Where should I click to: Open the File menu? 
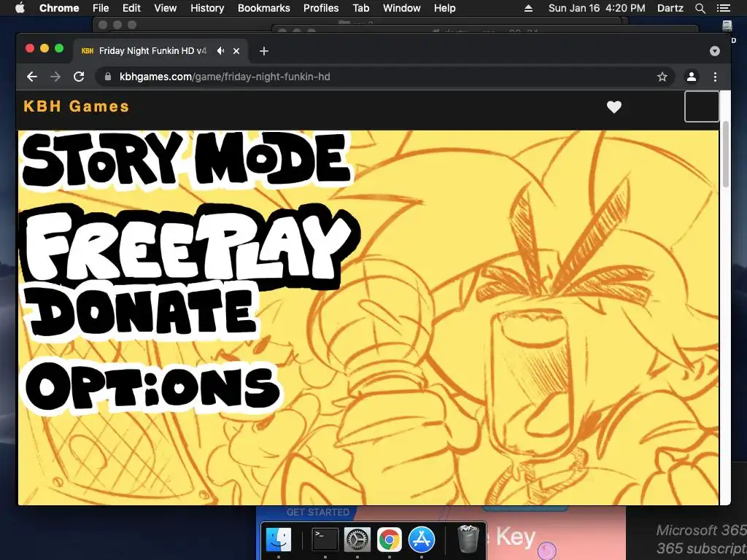pyautogui.click(x=101, y=8)
